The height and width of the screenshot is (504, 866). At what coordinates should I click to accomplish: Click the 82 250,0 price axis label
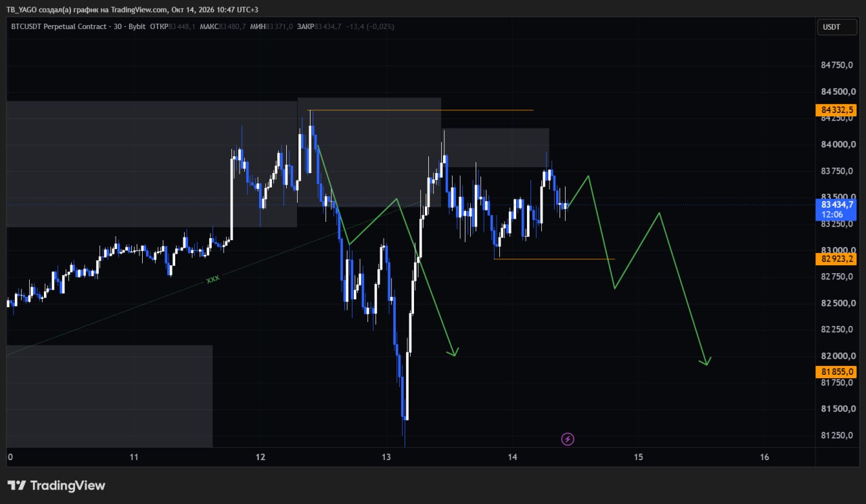[836, 329]
